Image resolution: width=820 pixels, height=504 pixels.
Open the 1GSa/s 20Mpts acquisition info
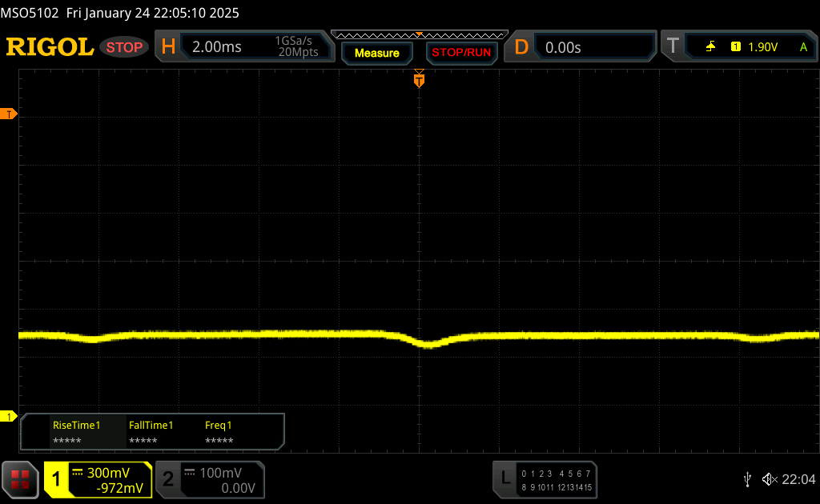[x=298, y=46]
